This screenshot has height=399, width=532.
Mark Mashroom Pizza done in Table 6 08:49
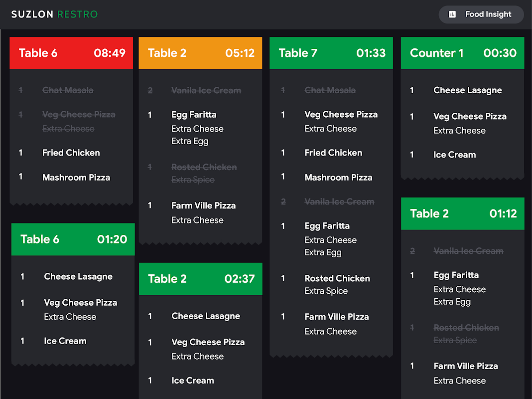[76, 177]
